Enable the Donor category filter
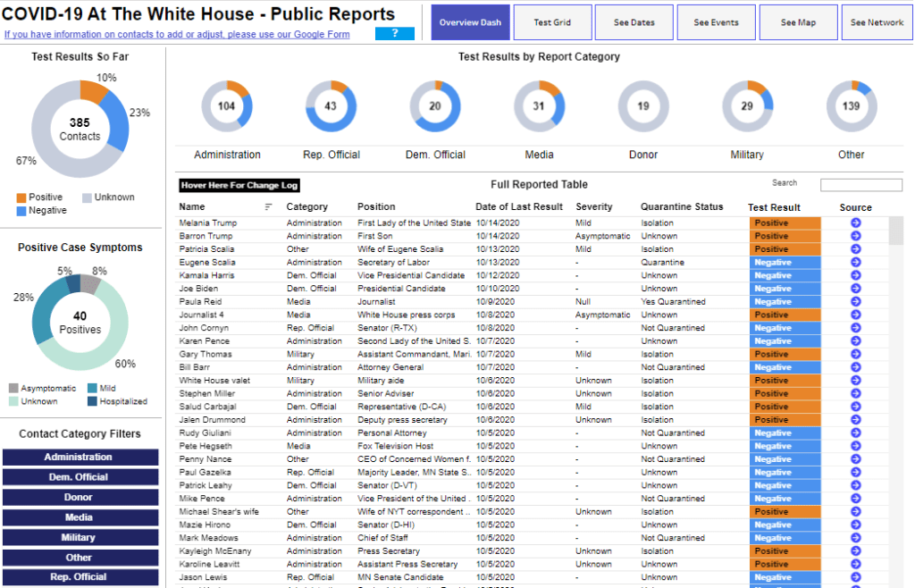915x588 pixels. pos(80,497)
